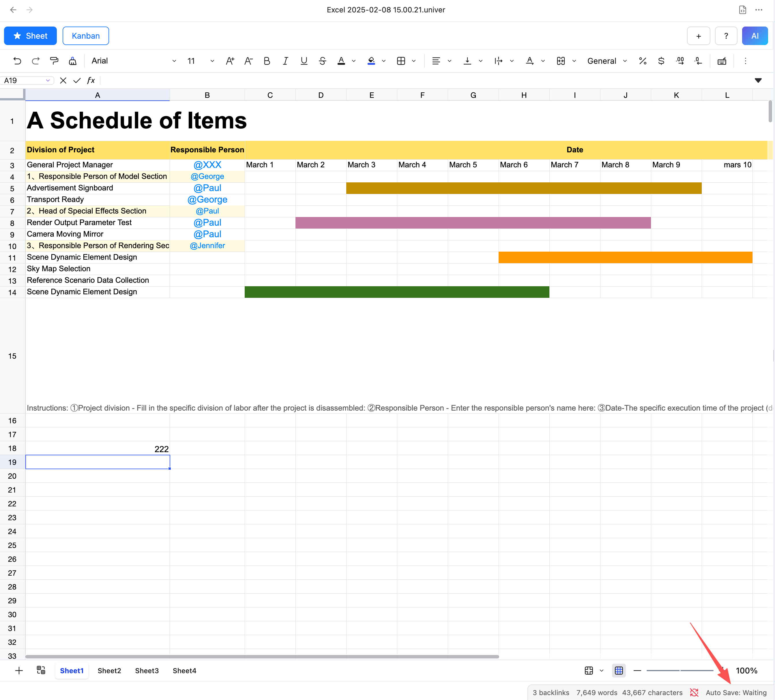This screenshot has width=775, height=700.
Task: Switch to Sheet3 tab
Action: (147, 670)
